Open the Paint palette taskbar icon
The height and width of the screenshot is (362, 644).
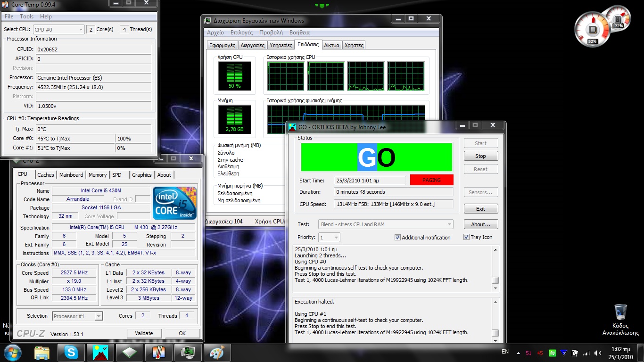[217, 352]
